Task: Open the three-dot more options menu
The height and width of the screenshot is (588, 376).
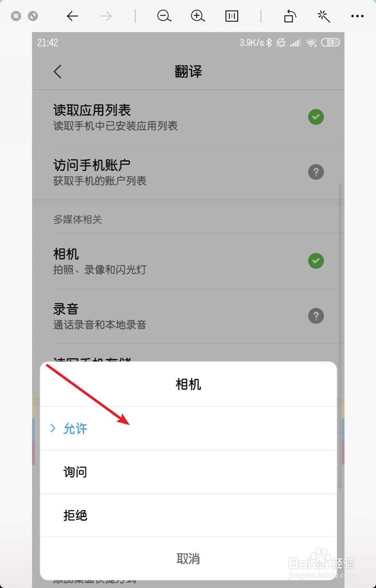Action: 357,16
